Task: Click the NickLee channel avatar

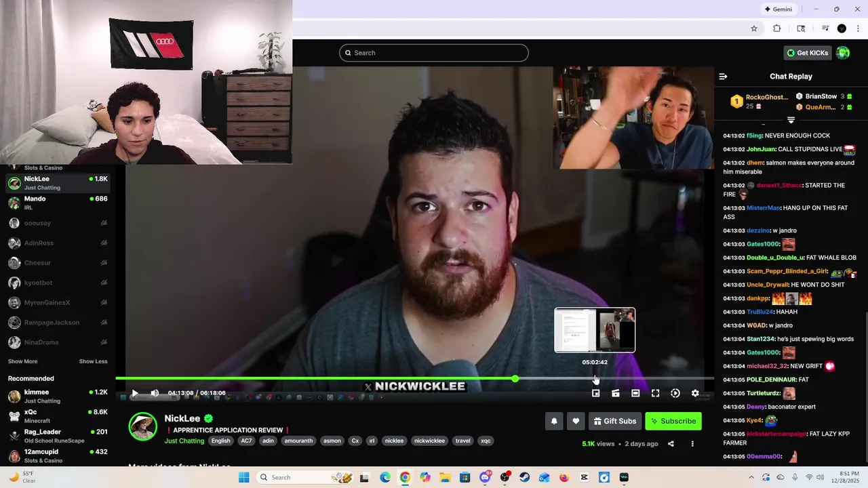Action: click(143, 426)
